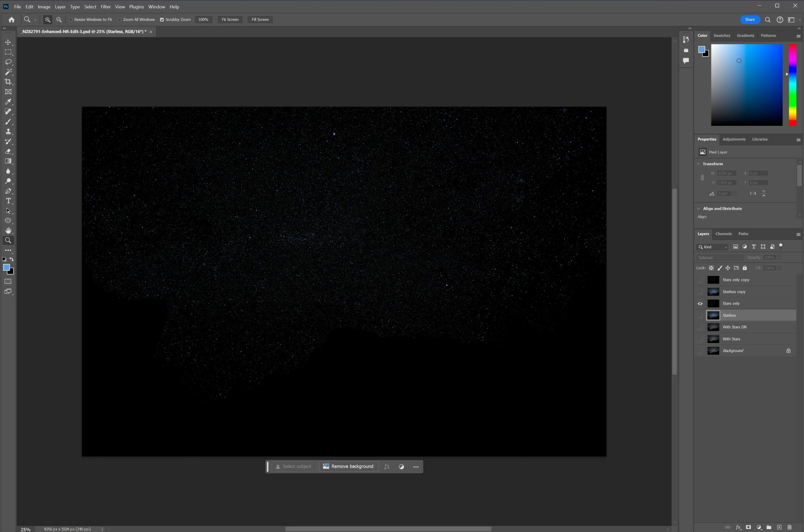Swap foreground and background colors
804x532 pixels.
point(12,259)
